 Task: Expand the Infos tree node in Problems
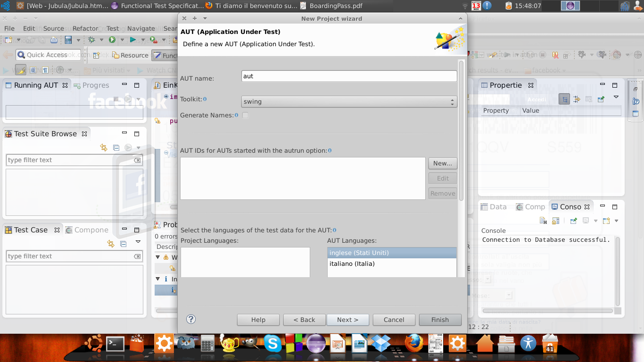pyautogui.click(x=158, y=279)
